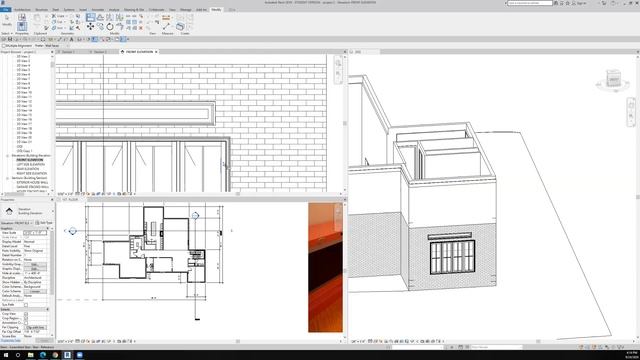The width and height of the screenshot is (640, 360).
Task: Open the Windows Start menu
Action: (x=6, y=355)
